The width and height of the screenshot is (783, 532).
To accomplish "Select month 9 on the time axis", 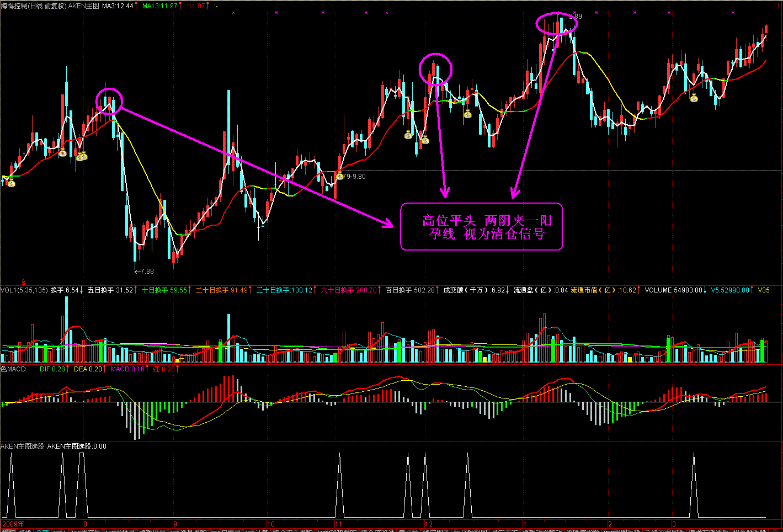I will [175, 524].
